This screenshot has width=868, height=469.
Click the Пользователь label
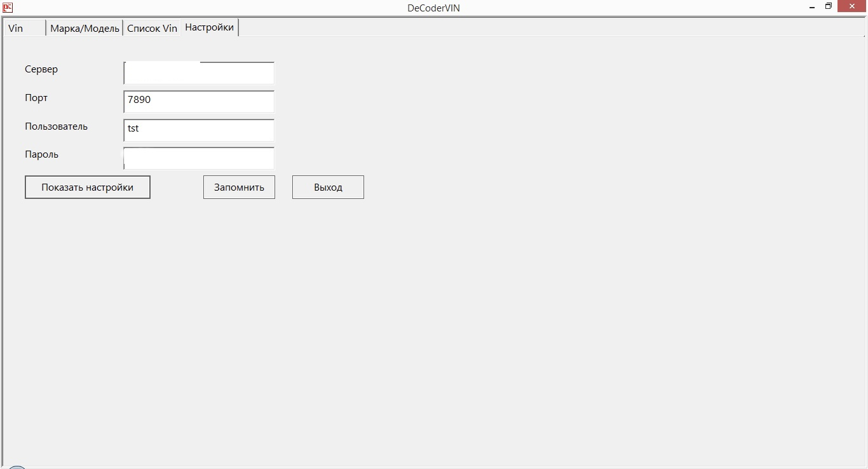pos(56,126)
